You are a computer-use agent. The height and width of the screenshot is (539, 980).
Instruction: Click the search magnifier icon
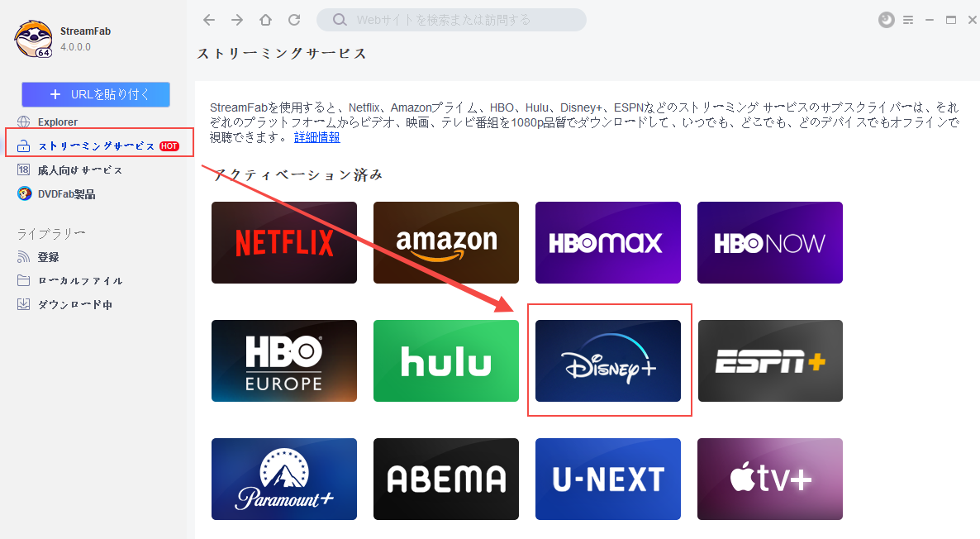[x=340, y=20]
